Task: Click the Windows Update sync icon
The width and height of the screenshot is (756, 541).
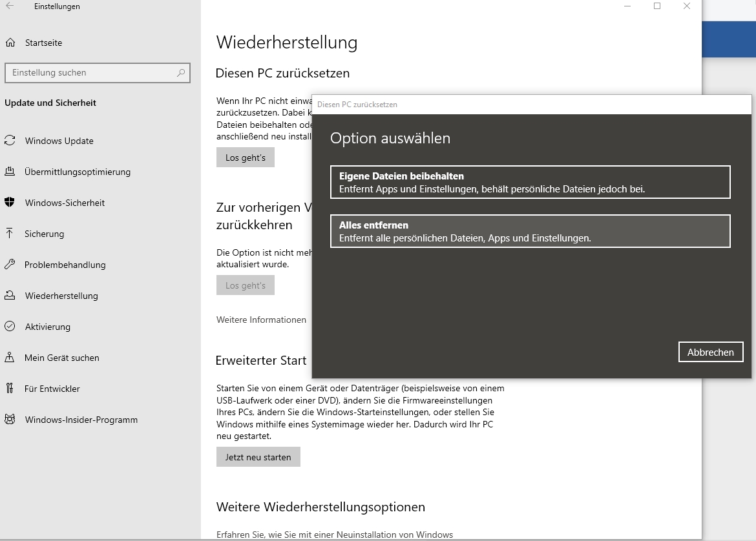Action: [10, 141]
